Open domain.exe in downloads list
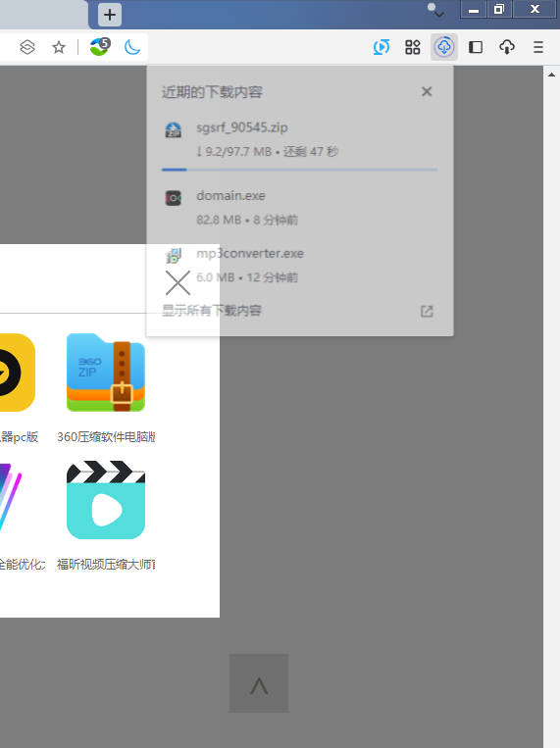 coord(299,208)
